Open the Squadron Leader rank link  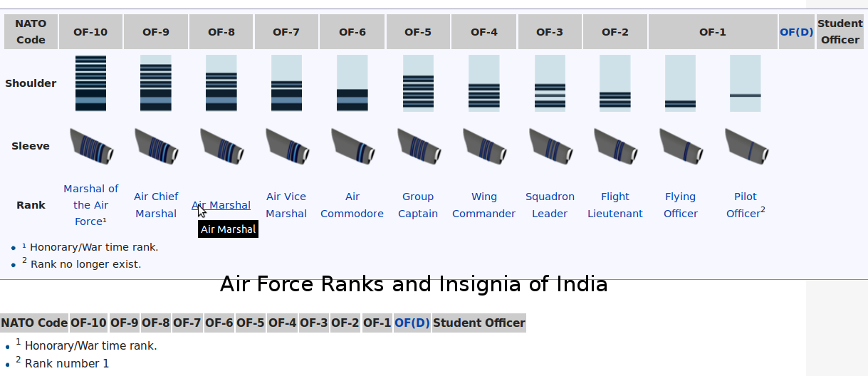pyautogui.click(x=550, y=205)
